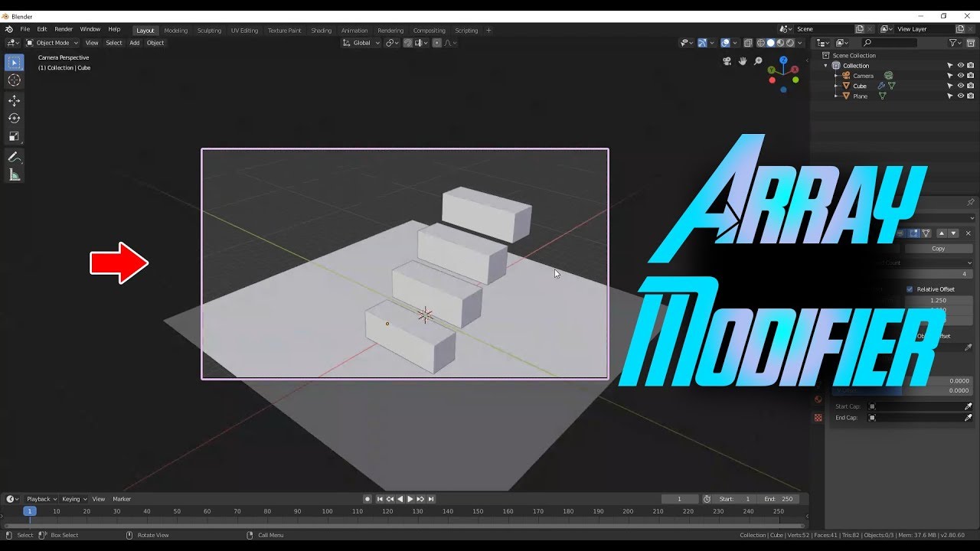980x551 pixels.
Task: Open viewport shading options dropdown arrow
Action: click(802, 43)
